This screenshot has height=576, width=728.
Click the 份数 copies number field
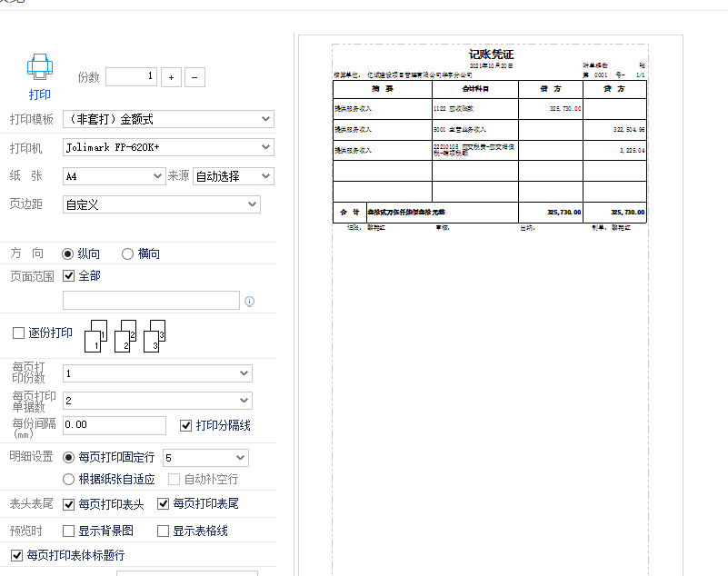(132, 76)
